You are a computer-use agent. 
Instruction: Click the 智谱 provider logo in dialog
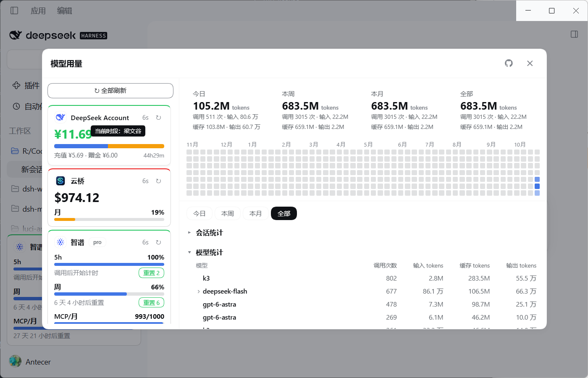[x=60, y=242]
